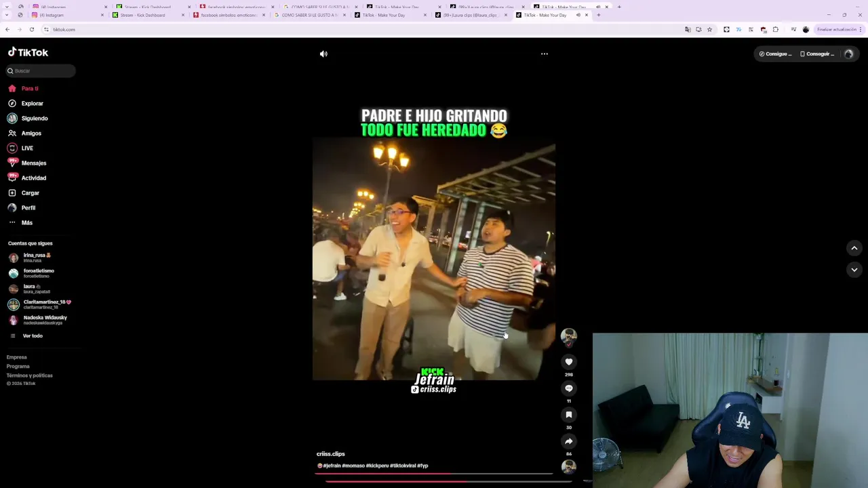This screenshot has width=868, height=488.
Task: Open the red extension with badge
Action: [x=763, y=29]
